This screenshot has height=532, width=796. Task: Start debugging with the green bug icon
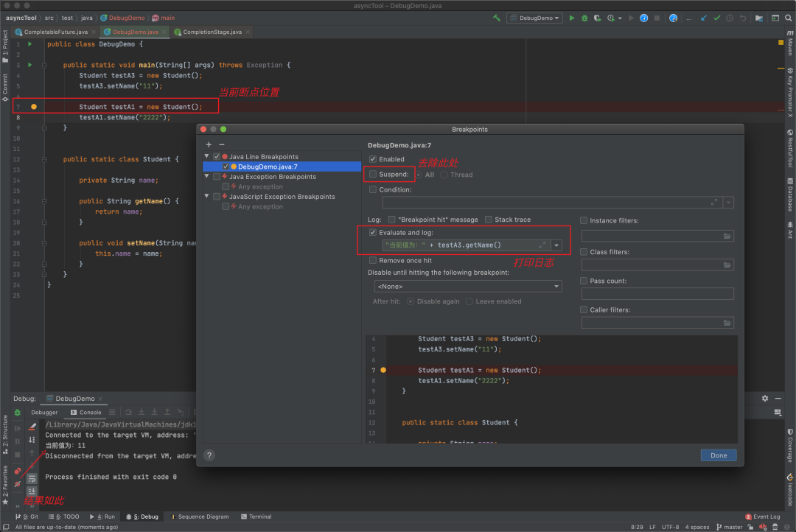pos(584,18)
